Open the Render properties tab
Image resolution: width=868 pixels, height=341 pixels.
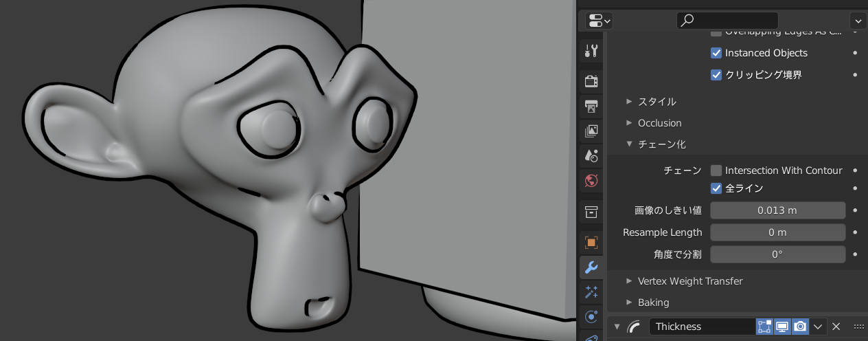tap(591, 81)
